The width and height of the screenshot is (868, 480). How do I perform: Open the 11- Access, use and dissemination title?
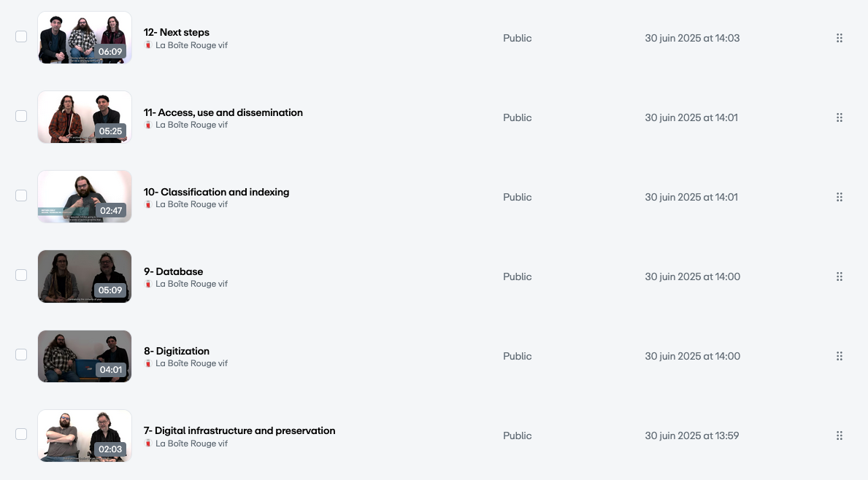(223, 112)
